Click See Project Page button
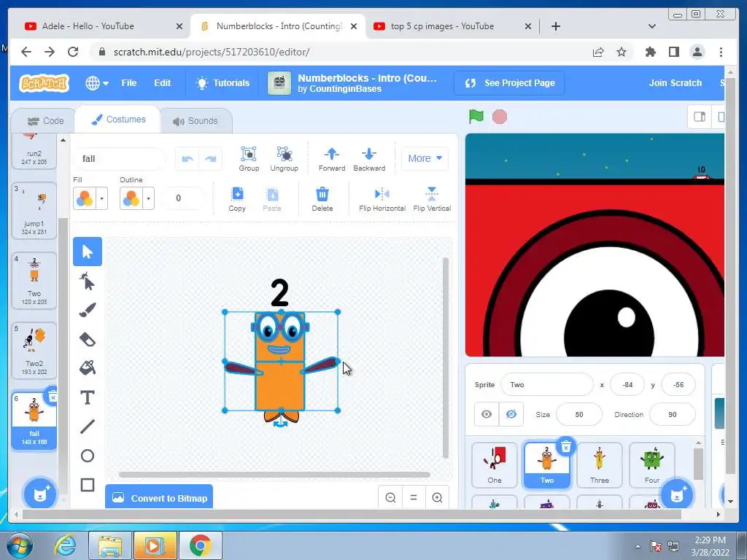 click(510, 83)
